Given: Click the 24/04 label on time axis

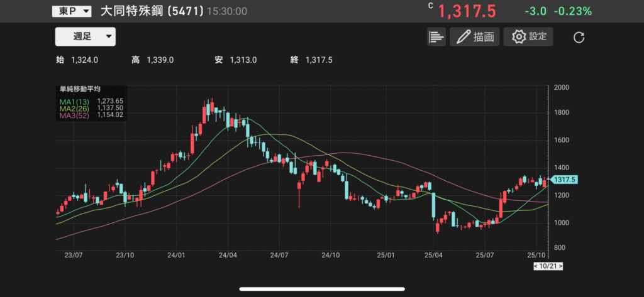Looking at the screenshot, I should point(228,256).
